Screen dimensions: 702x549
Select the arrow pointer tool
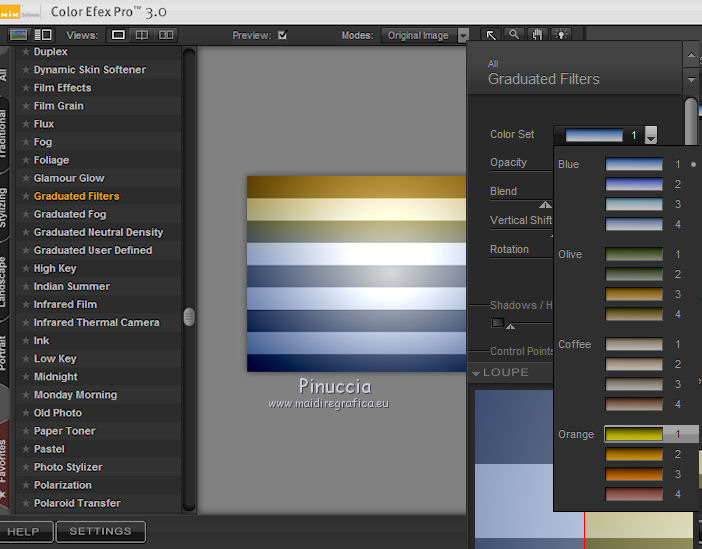[491, 35]
